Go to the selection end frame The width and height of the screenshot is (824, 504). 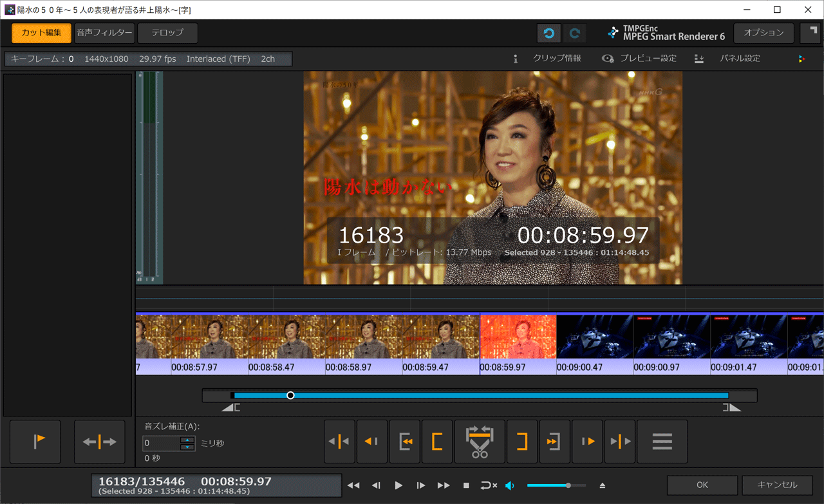pos(555,442)
